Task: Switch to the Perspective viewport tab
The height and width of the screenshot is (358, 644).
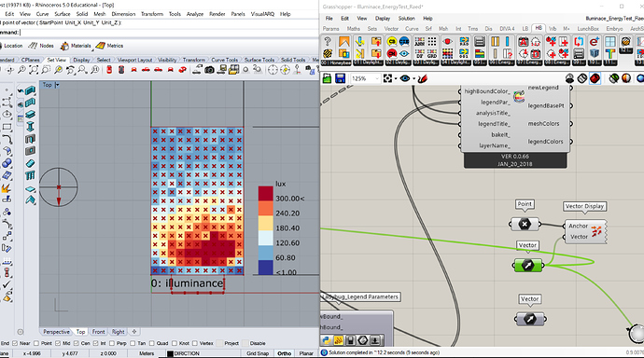Action: (56, 332)
